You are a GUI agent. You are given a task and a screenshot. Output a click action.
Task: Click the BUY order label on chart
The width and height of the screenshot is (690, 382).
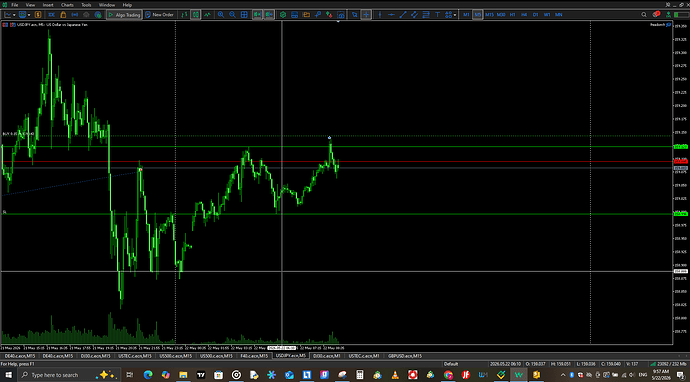coord(18,133)
